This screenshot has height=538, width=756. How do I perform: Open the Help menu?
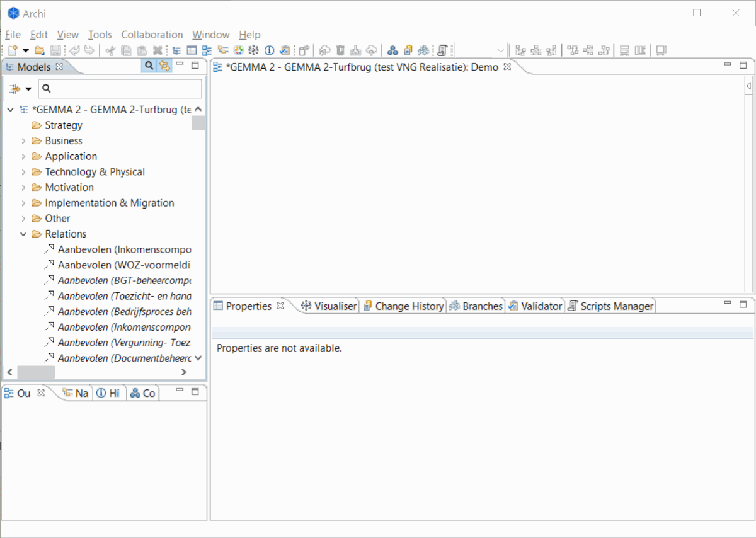point(249,35)
